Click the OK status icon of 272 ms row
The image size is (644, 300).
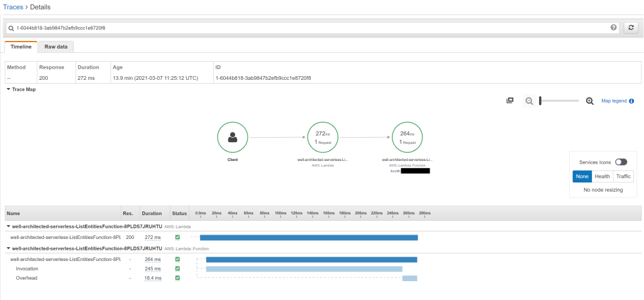177,237
